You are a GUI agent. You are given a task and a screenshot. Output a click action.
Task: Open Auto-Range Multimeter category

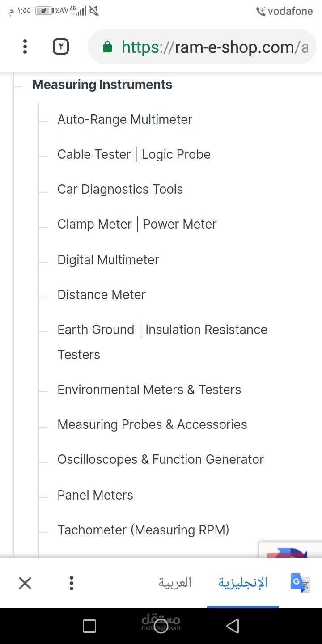click(125, 119)
